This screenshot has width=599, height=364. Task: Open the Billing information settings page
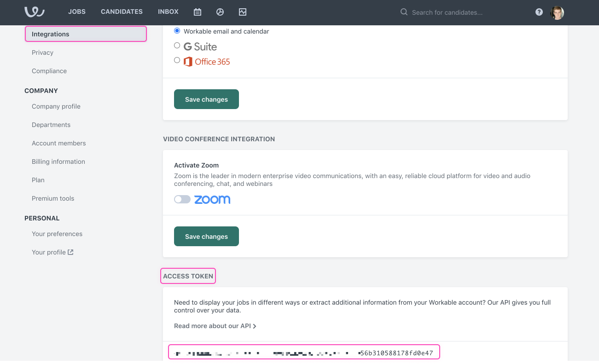pos(58,162)
